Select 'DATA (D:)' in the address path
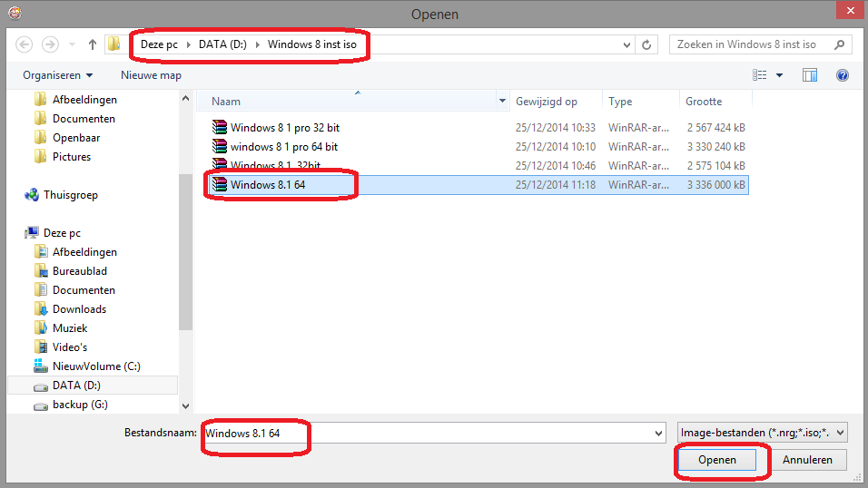The image size is (868, 488). [x=222, y=44]
